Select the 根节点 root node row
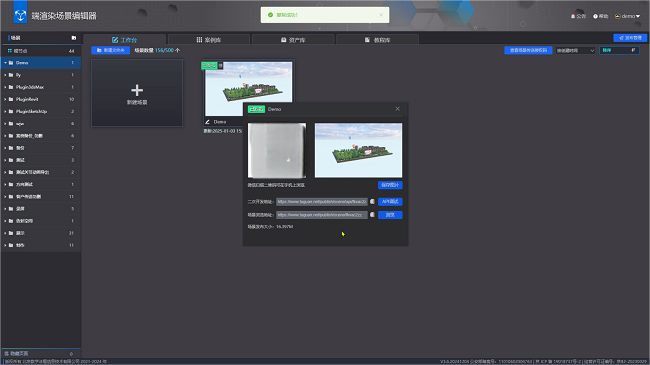Viewport: 650px width, 365px height. (x=41, y=51)
